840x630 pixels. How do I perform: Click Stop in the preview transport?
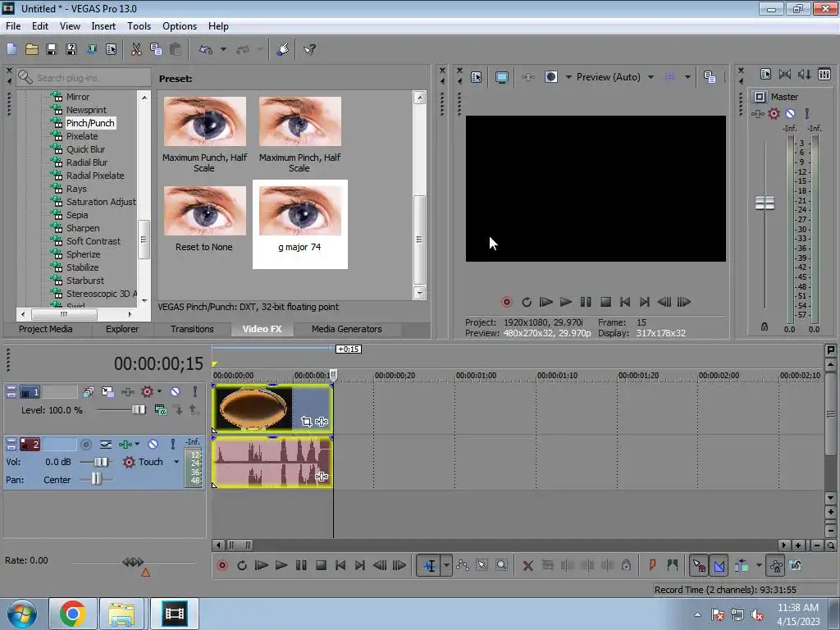point(605,302)
